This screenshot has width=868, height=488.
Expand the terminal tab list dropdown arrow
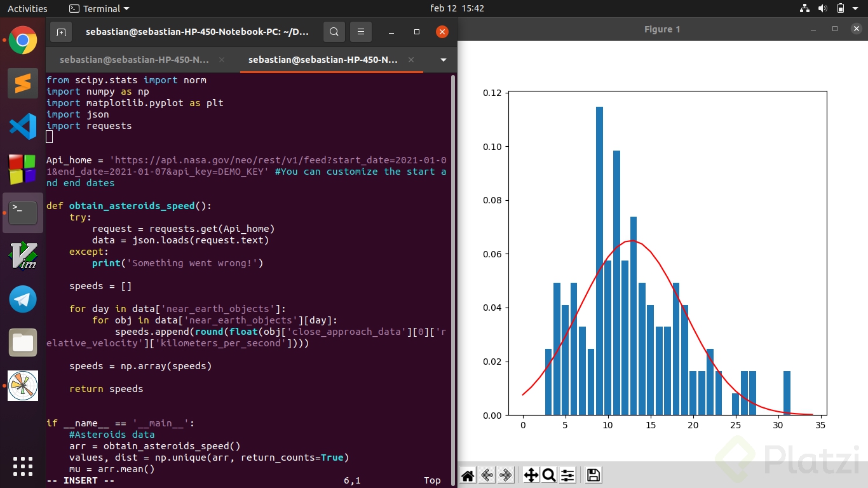444,60
